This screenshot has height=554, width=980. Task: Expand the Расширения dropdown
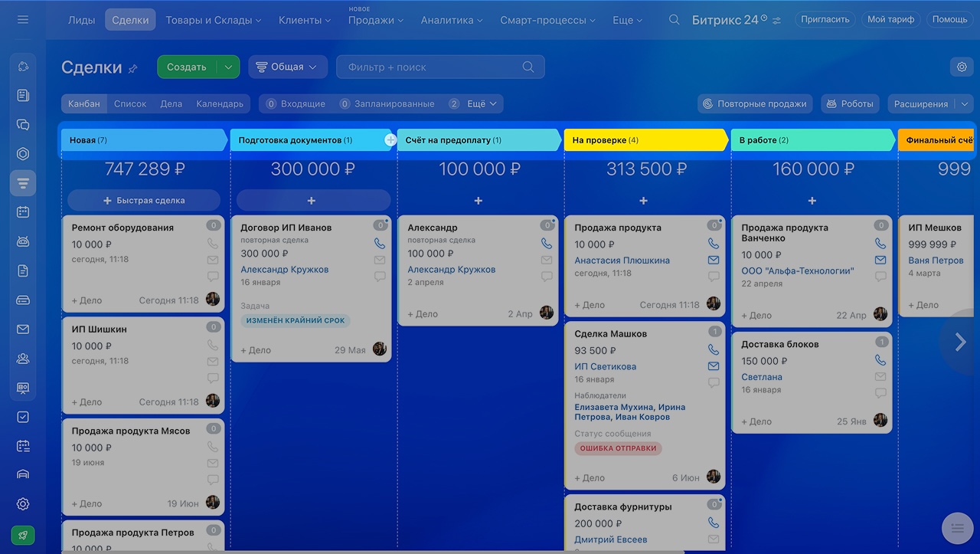click(930, 103)
